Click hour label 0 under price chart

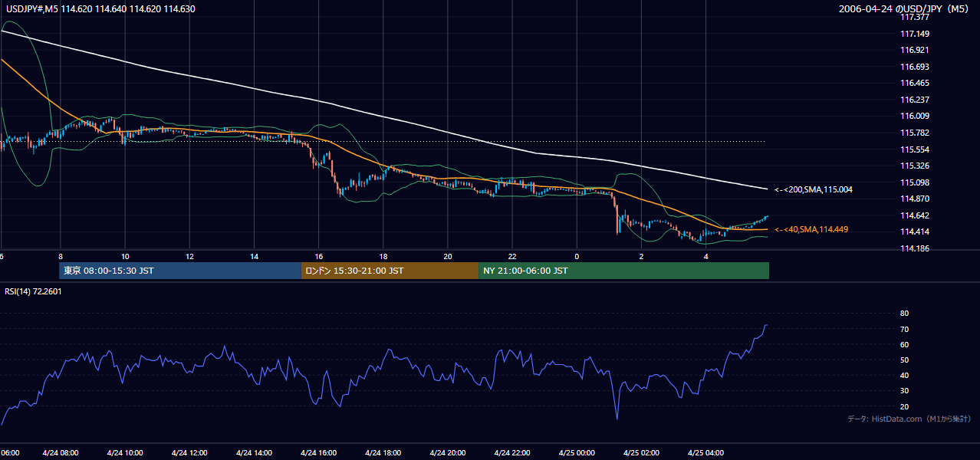pos(577,256)
